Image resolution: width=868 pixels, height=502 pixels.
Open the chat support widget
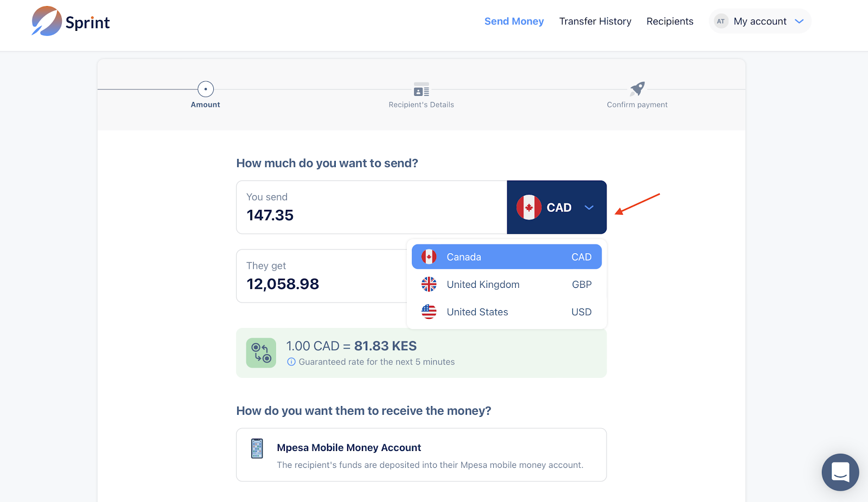point(840,472)
